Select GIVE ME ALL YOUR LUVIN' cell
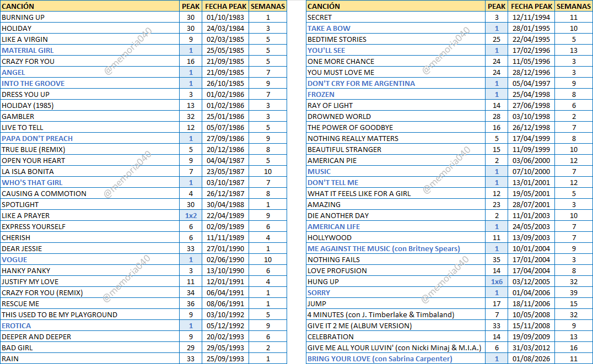 (x=395, y=347)
